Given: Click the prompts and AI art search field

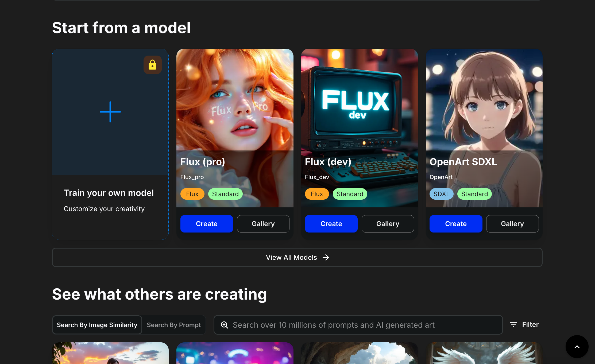Looking at the screenshot, I should tap(358, 325).
